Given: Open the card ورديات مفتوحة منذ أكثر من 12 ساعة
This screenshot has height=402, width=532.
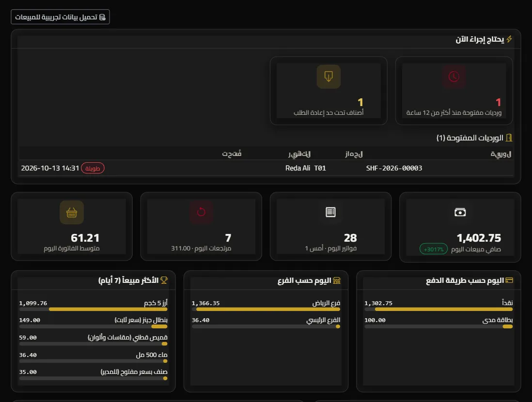Looking at the screenshot, I should pos(454,91).
